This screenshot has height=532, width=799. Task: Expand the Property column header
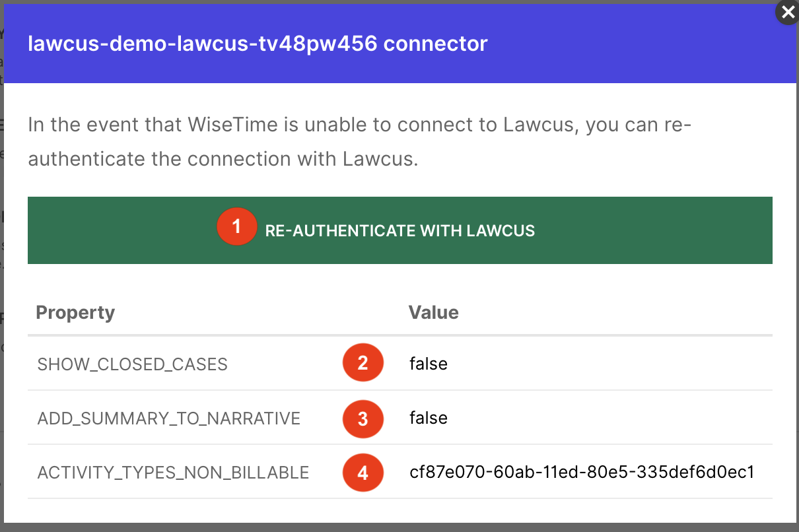75,312
